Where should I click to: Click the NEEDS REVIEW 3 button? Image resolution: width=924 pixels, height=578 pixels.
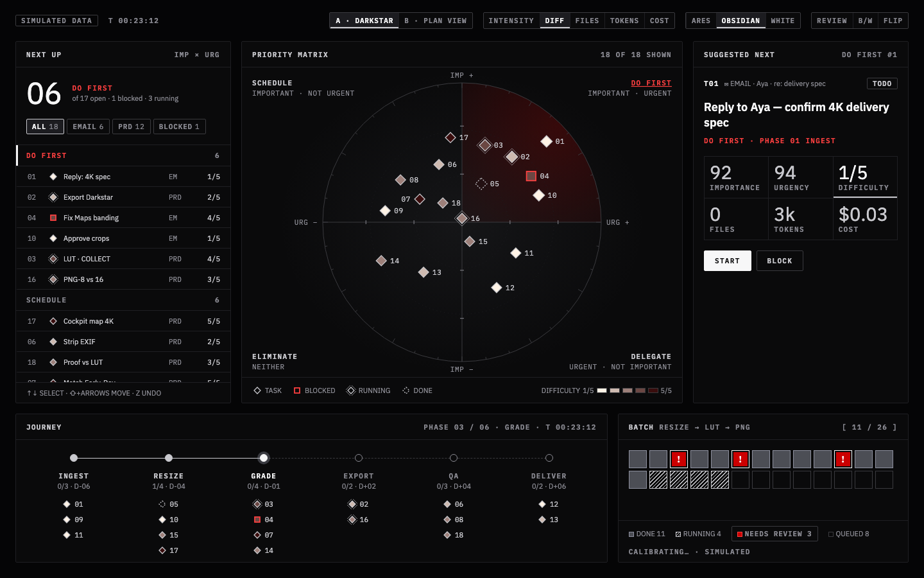774,534
